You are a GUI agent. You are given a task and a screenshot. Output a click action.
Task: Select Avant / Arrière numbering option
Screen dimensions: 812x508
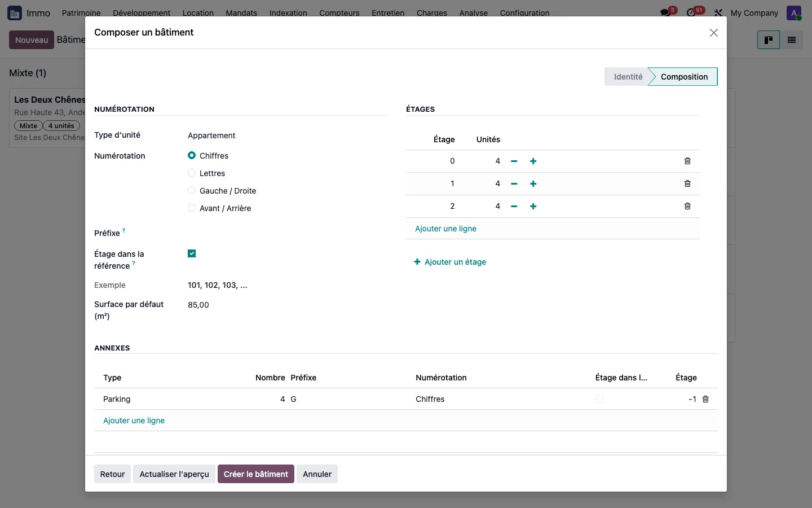(192, 208)
